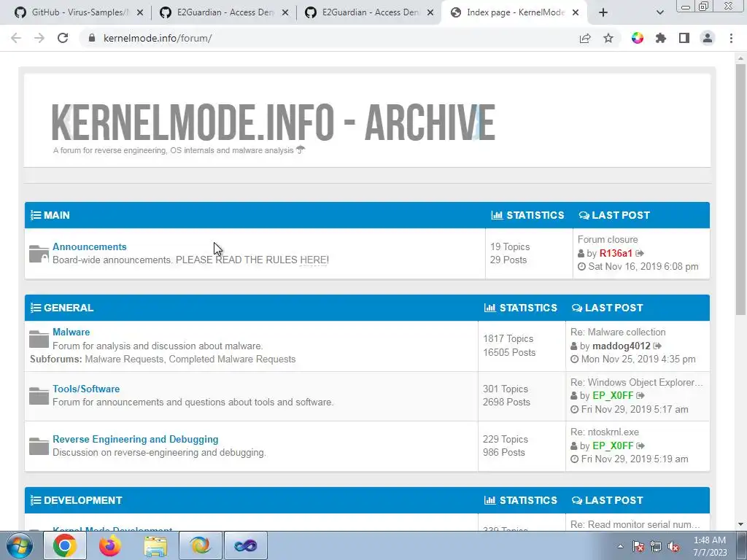Viewport: 747px width, 560px height.
Task: Click the GENERAL category header link
Action: 69,308
